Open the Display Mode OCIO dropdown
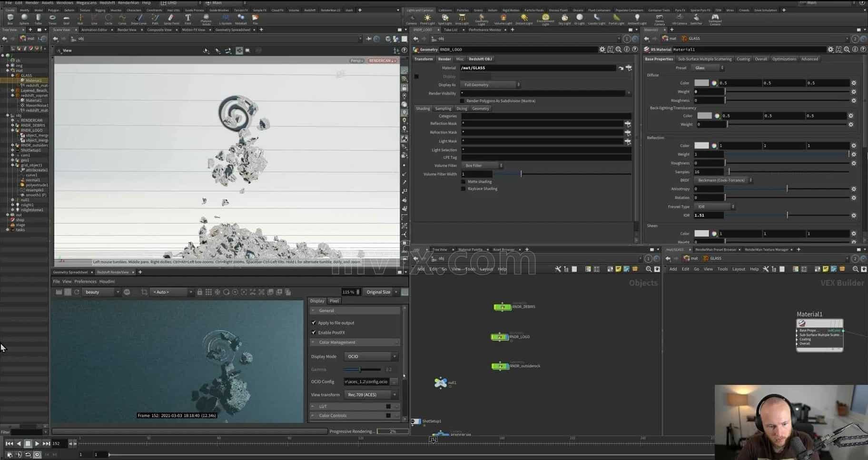The width and height of the screenshot is (868, 460). [371, 356]
